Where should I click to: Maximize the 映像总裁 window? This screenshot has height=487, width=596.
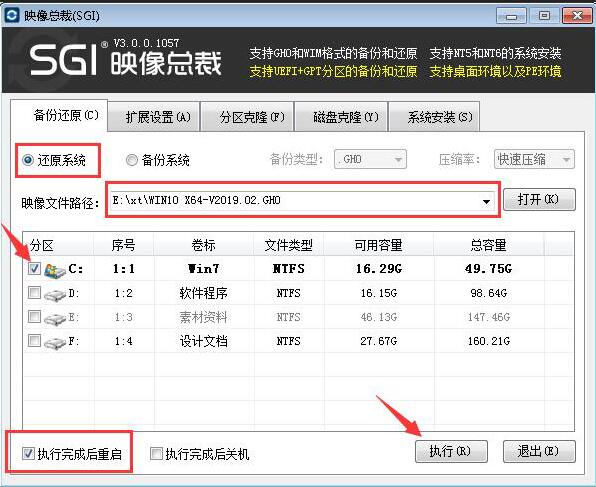[544, 16]
